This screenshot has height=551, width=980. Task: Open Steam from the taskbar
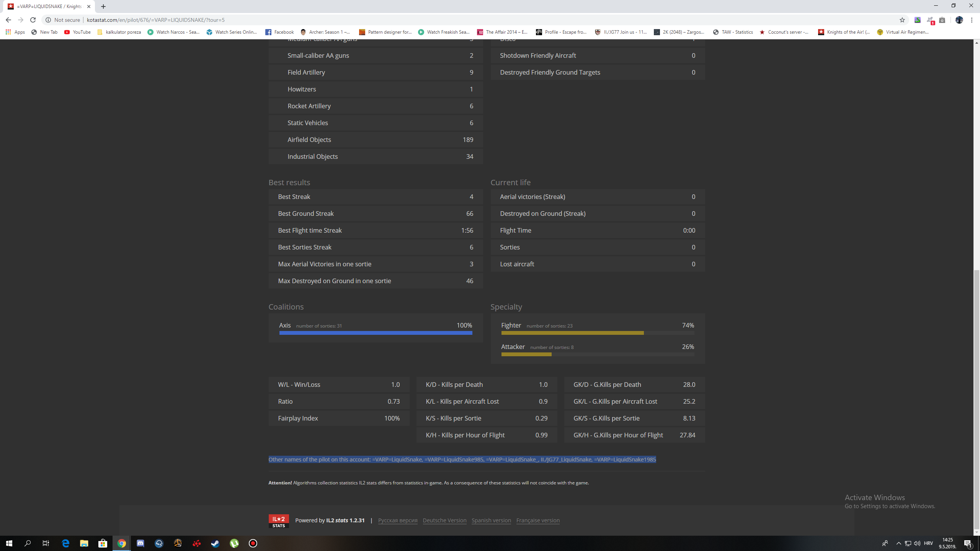(x=215, y=543)
